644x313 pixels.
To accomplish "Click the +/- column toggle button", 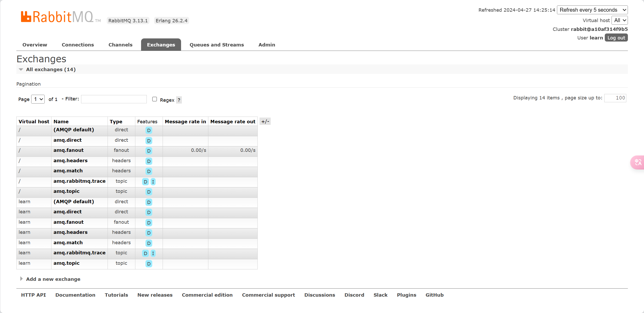I will (x=265, y=121).
